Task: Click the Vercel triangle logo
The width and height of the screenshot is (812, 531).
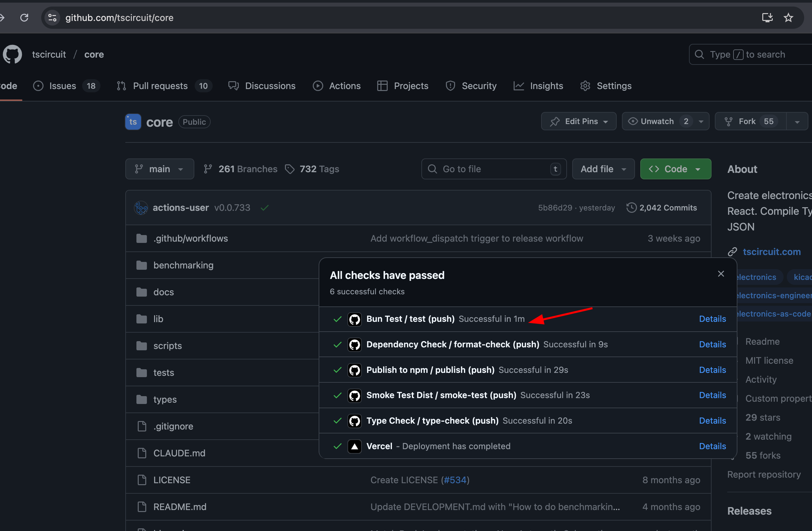Action: point(355,446)
